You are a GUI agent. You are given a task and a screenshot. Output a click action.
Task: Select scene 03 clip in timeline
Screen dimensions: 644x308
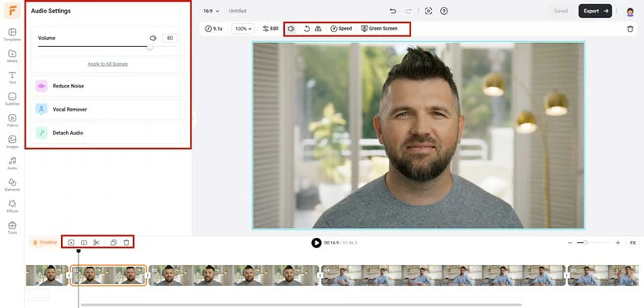(234, 275)
